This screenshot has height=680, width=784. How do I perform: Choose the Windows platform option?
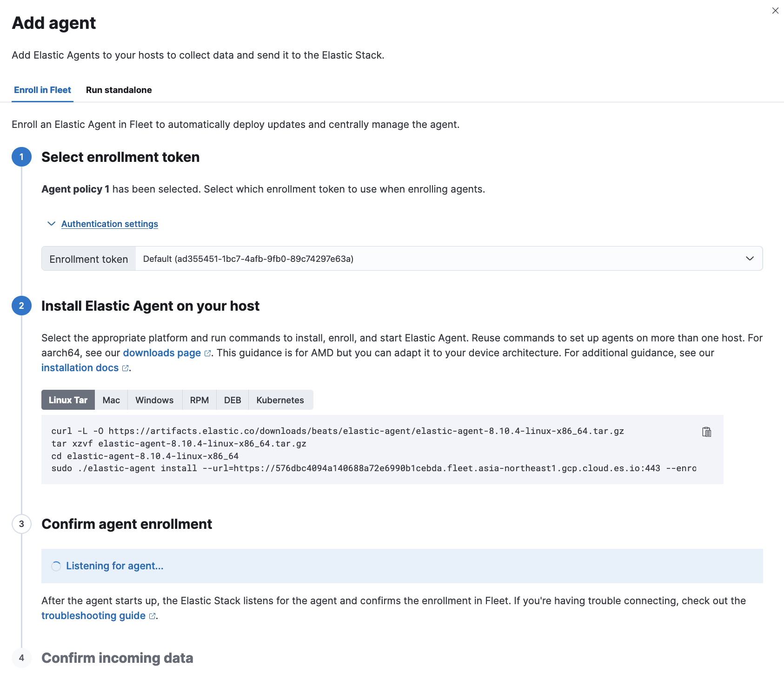(154, 400)
